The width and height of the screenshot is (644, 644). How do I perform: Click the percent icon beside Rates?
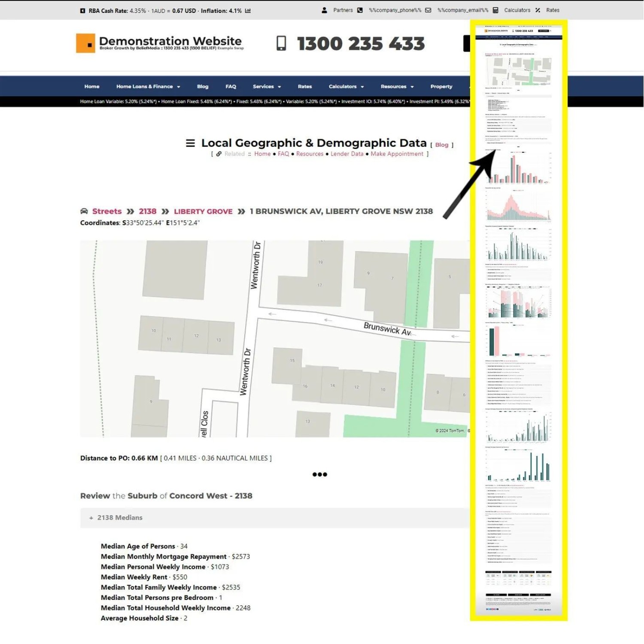pos(538,10)
